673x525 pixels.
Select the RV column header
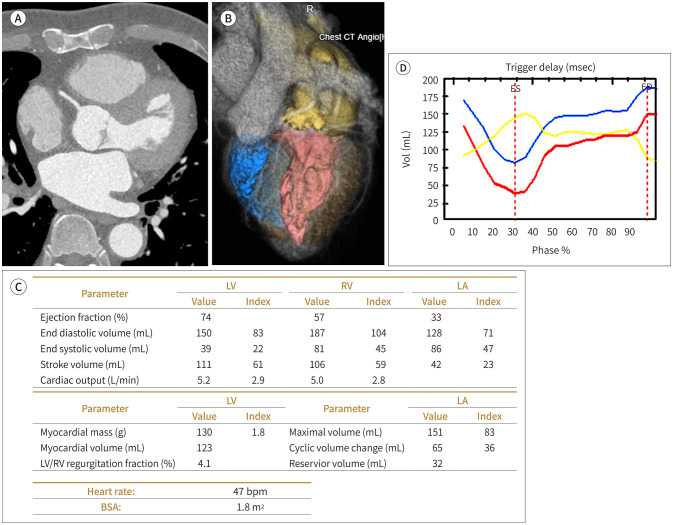click(347, 286)
